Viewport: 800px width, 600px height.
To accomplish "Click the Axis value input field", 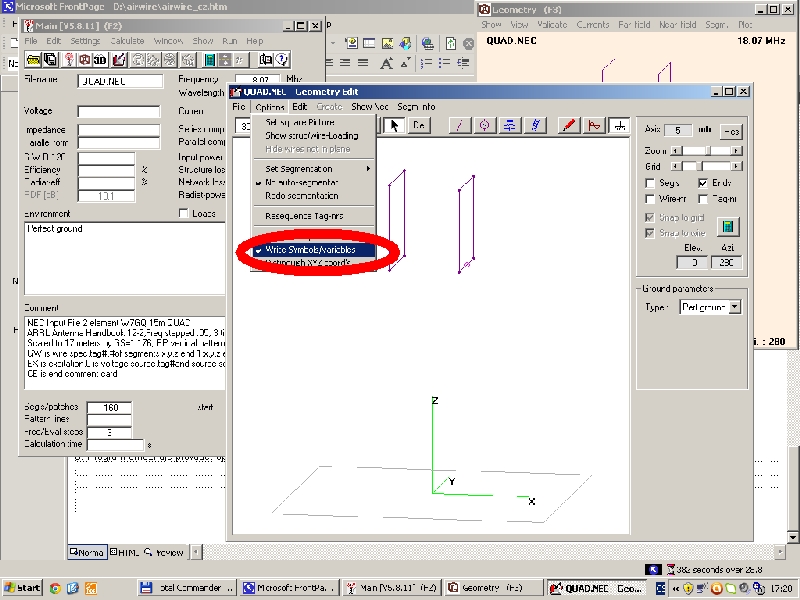I will [x=680, y=131].
